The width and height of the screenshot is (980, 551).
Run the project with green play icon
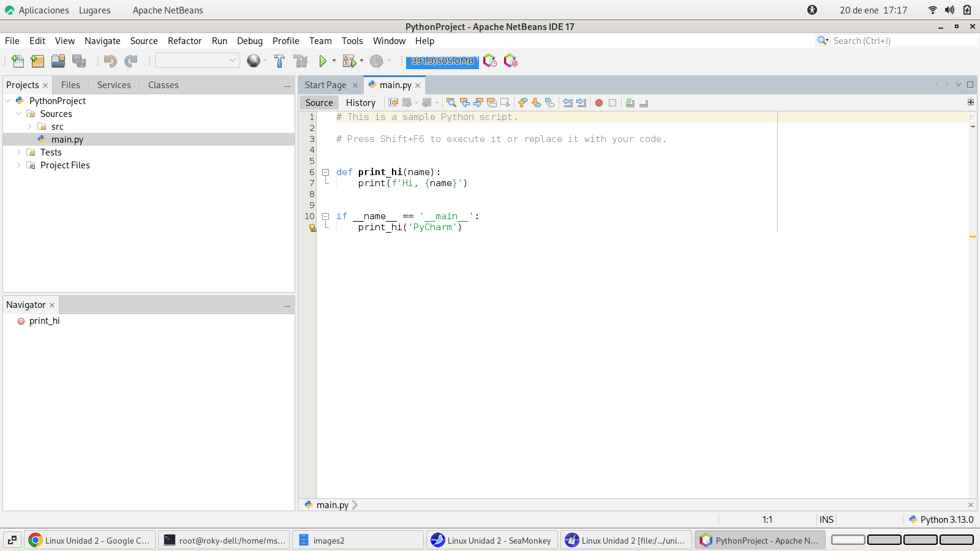click(x=322, y=61)
